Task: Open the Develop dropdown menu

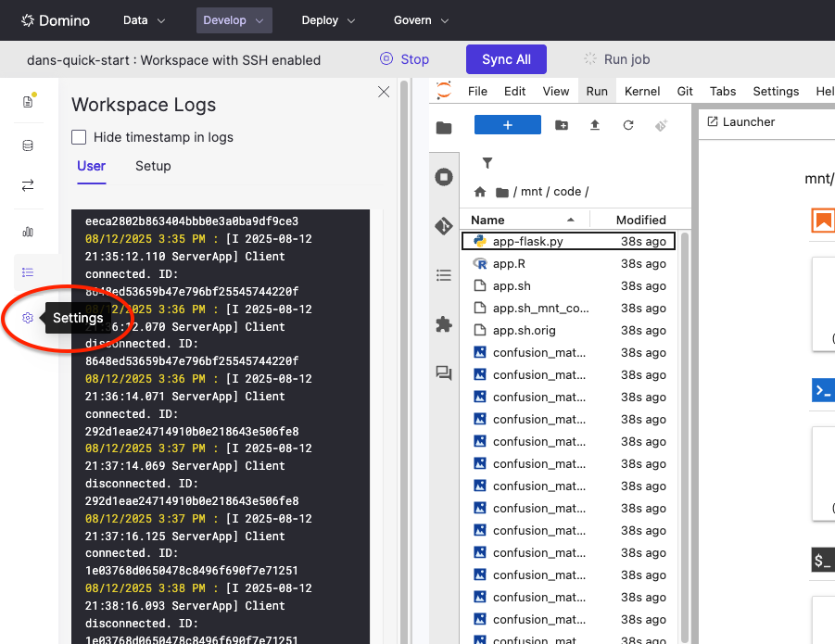Action: coord(234,20)
